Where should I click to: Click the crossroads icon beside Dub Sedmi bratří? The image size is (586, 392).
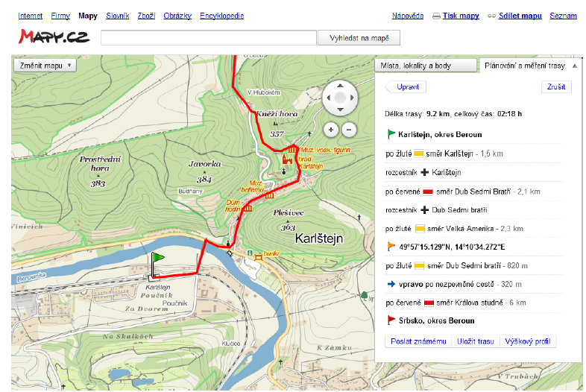424,209
